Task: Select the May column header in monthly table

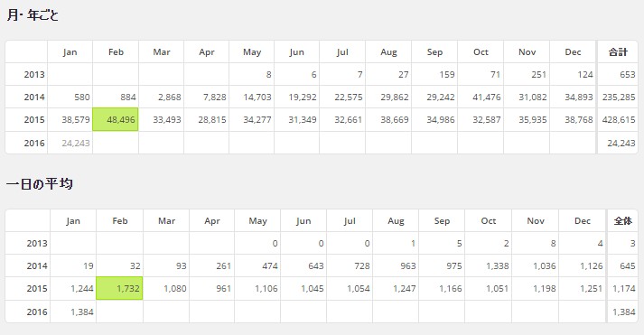Action: click(252, 51)
